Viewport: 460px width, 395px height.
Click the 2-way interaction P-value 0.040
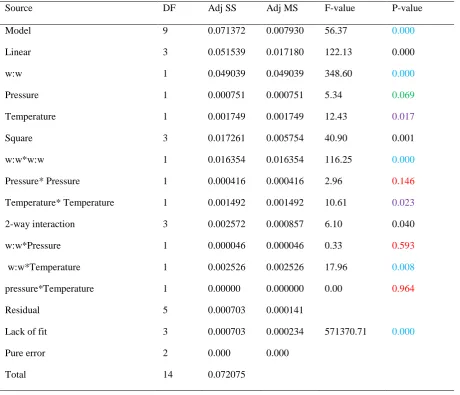pos(403,224)
